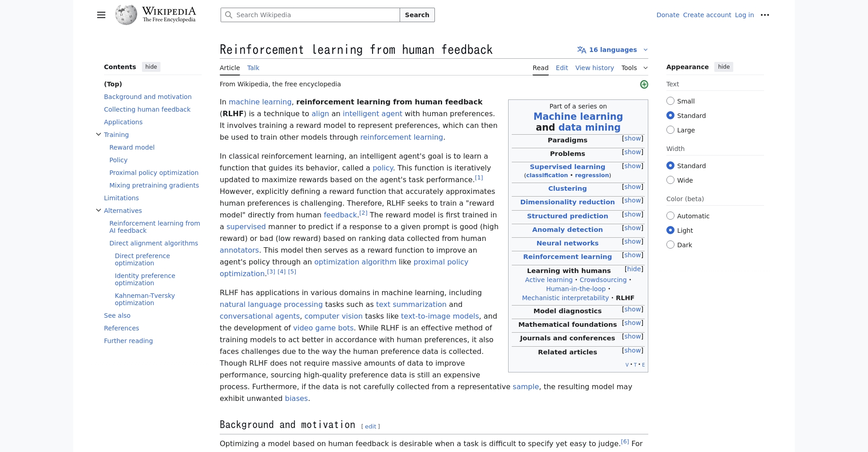Click the green plus good-article icon
The width and height of the screenshot is (868, 452).
click(644, 85)
